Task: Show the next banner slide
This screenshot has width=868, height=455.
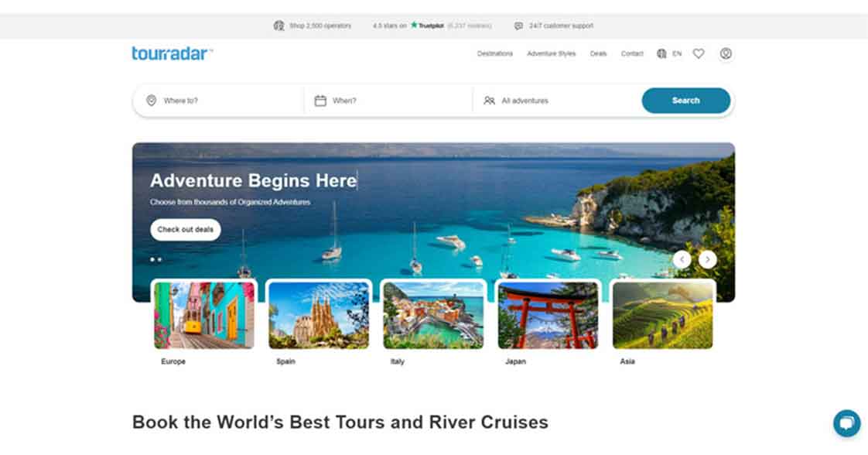Action: click(x=707, y=259)
